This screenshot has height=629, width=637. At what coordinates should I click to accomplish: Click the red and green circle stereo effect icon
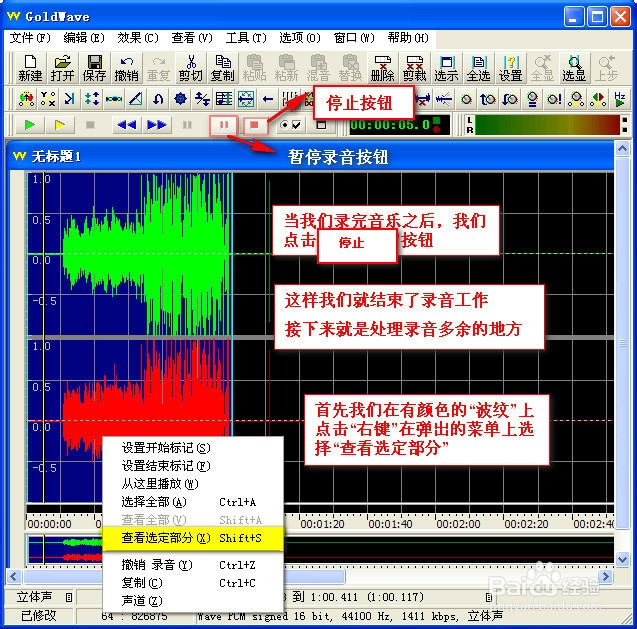598,99
